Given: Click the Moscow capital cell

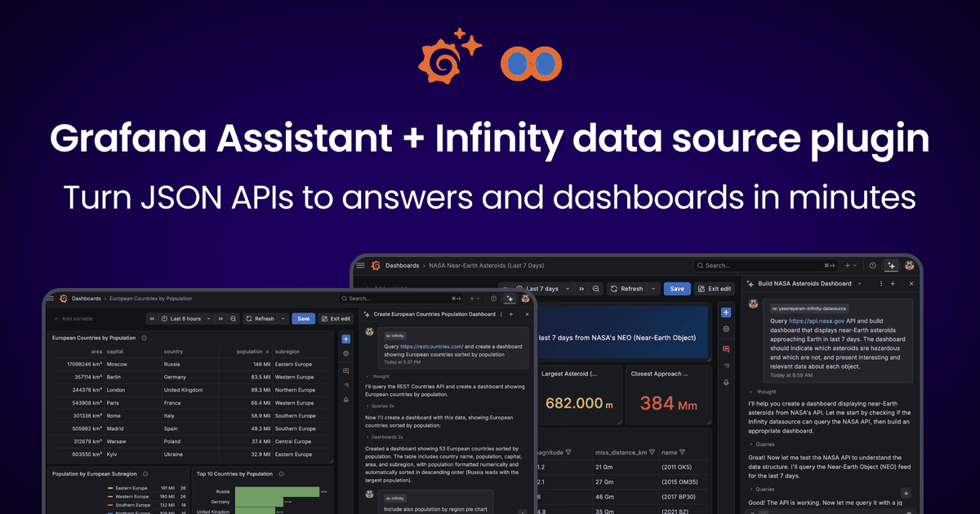Looking at the screenshot, I should click(117, 364).
